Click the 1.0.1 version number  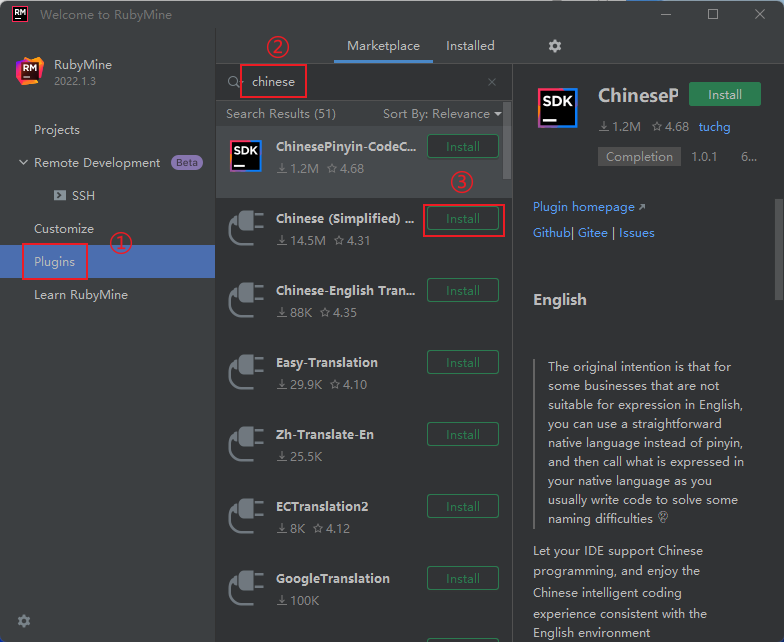(x=704, y=156)
